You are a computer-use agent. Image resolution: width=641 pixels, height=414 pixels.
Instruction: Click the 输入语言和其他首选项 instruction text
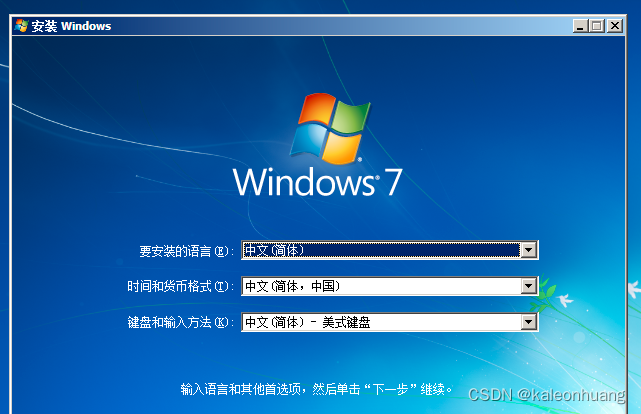tap(316, 389)
